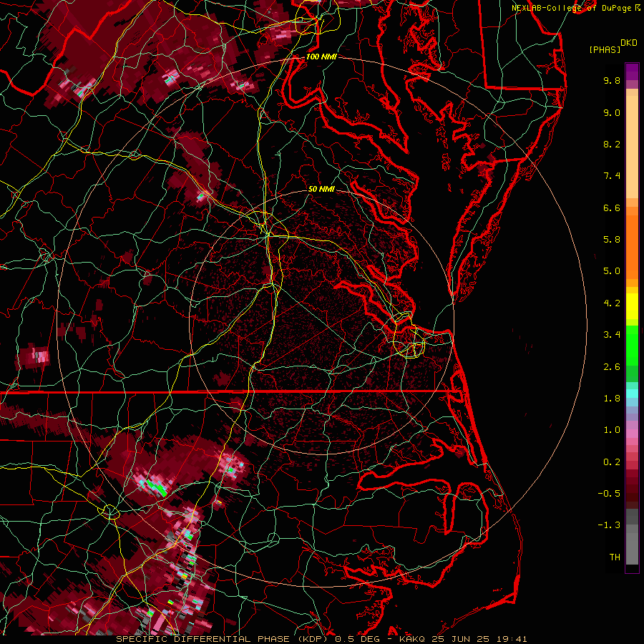The height and width of the screenshot is (644, 644).
Task: Click the 9.8 value on the color scale
Action: [612, 80]
